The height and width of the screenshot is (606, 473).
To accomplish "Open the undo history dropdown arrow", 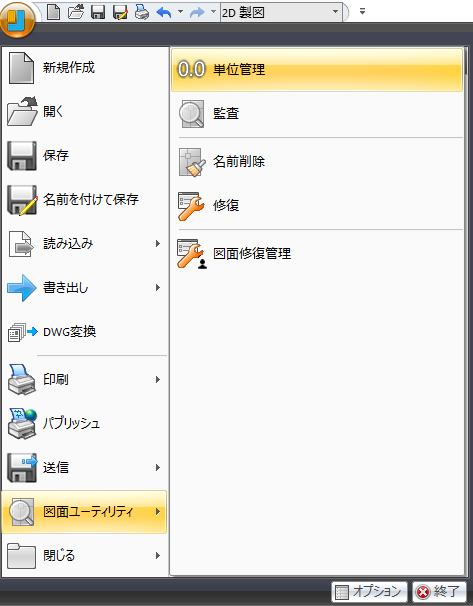I will pyautogui.click(x=180, y=12).
